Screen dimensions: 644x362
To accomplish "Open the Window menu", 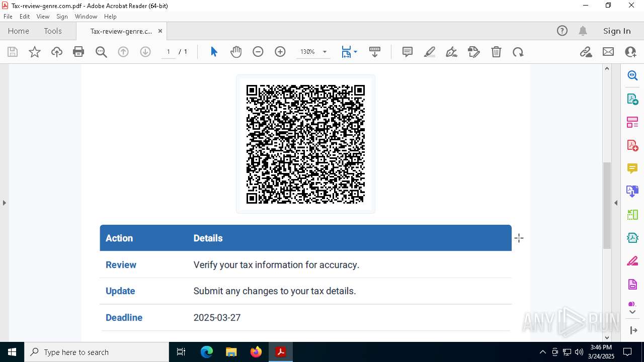I will coord(86,17).
